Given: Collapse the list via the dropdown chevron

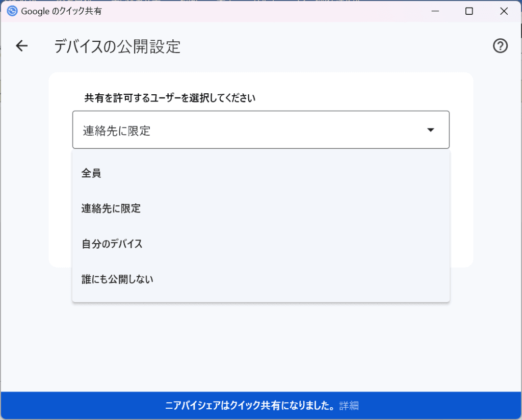Looking at the screenshot, I should click(x=431, y=130).
